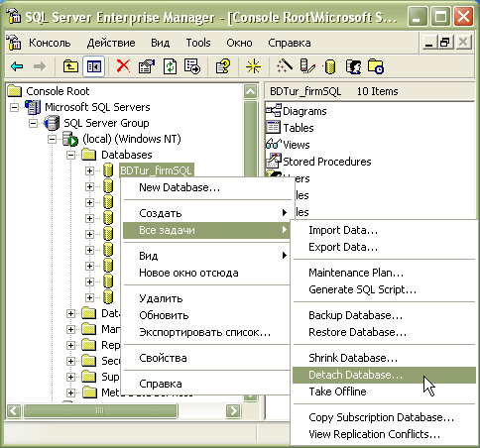The width and height of the screenshot is (480, 448).
Task: Select the Console Root folder icon
Action: click(x=15, y=91)
